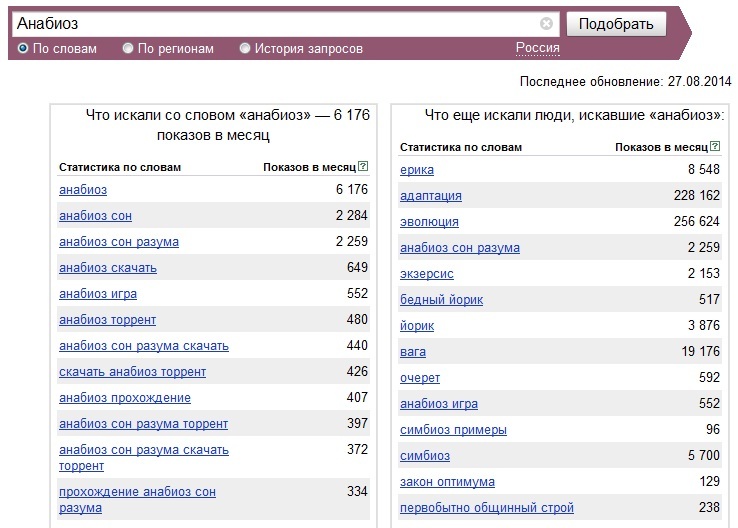Select the 'По регионам' radio button
This screenshot has height=528, width=738.
(128, 48)
